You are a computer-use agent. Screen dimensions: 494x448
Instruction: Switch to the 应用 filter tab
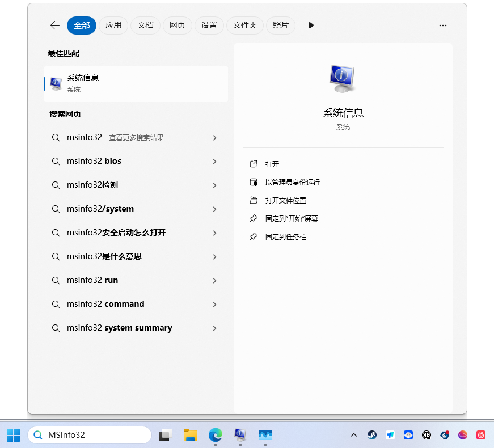click(x=113, y=26)
